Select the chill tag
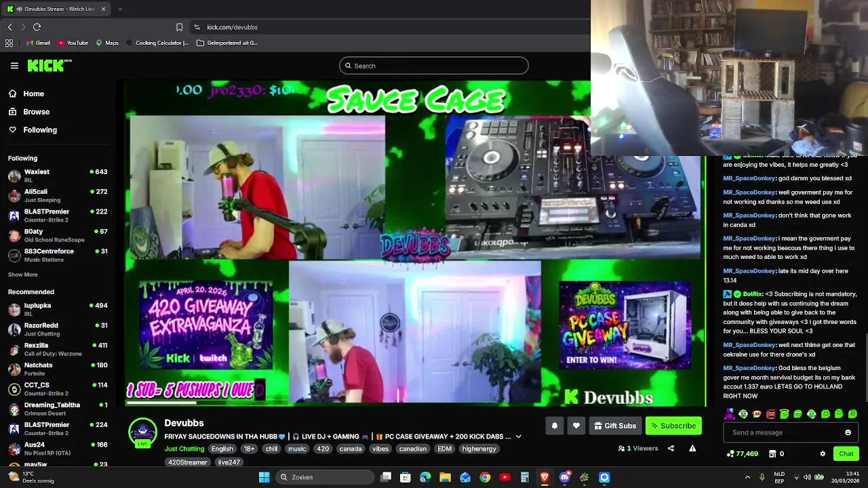This screenshot has height=488, width=868. click(271, 449)
